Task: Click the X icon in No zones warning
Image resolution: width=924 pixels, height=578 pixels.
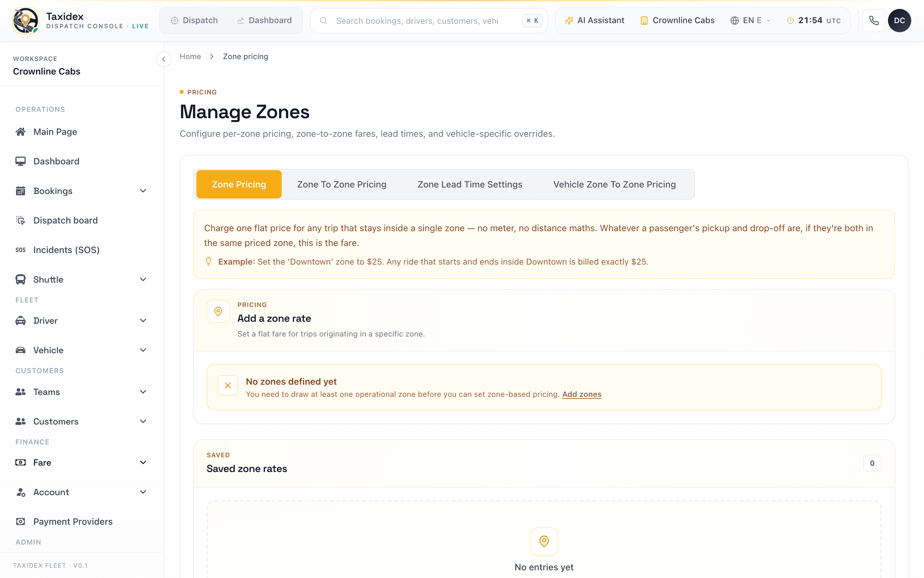Action: pyautogui.click(x=227, y=385)
